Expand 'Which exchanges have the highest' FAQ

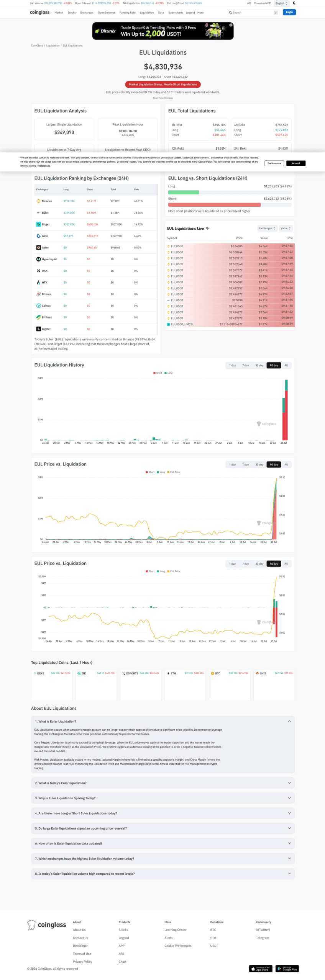(x=162, y=859)
